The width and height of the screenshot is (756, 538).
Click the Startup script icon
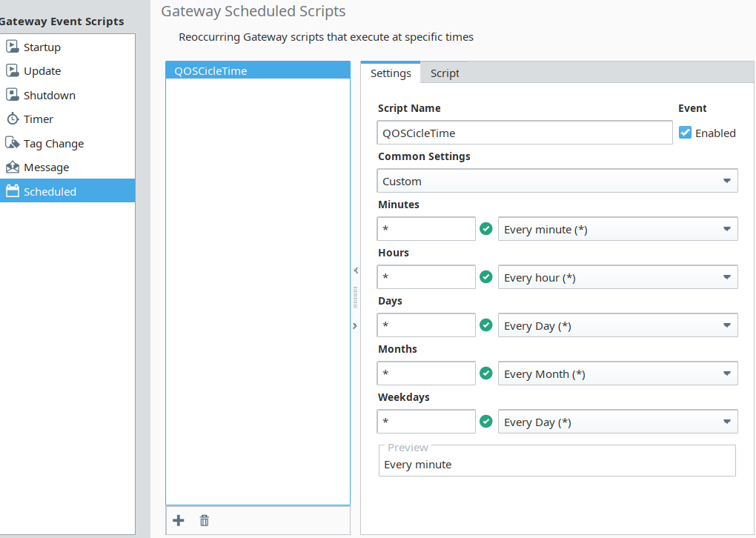[x=12, y=47]
